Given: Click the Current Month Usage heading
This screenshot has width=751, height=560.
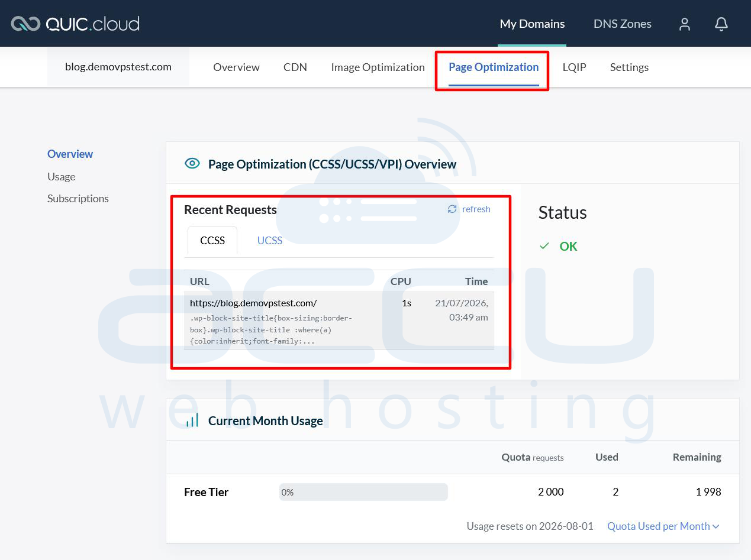Looking at the screenshot, I should [266, 420].
